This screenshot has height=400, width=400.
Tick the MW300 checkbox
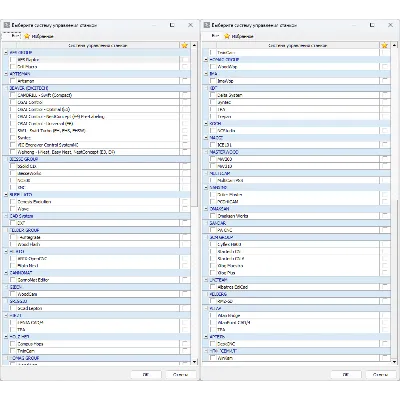(x=213, y=159)
